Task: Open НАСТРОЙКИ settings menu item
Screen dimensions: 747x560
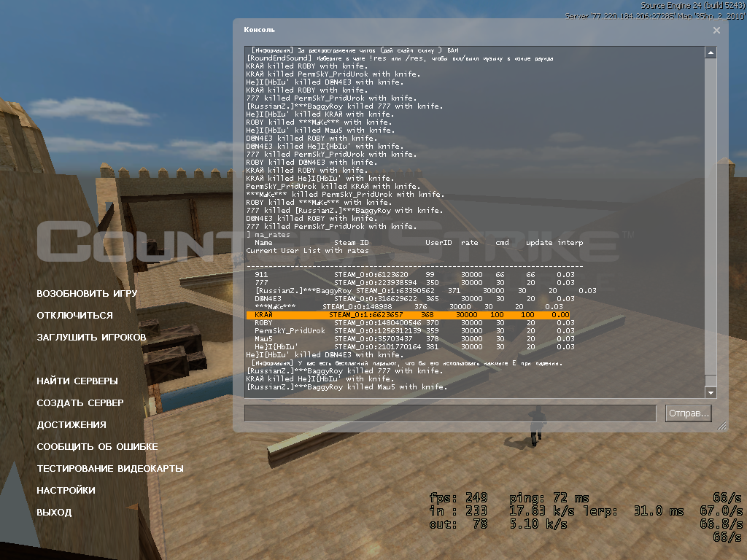Action: [66, 491]
